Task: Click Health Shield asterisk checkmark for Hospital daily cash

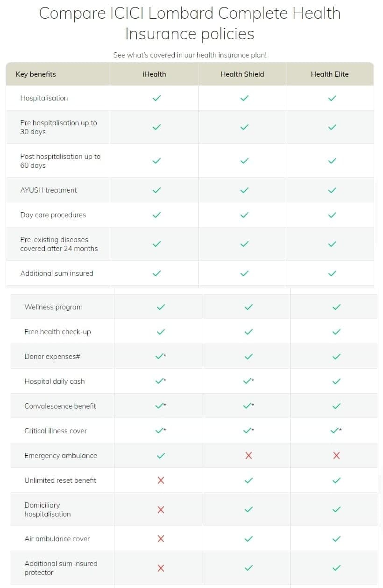Action: [248, 381]
